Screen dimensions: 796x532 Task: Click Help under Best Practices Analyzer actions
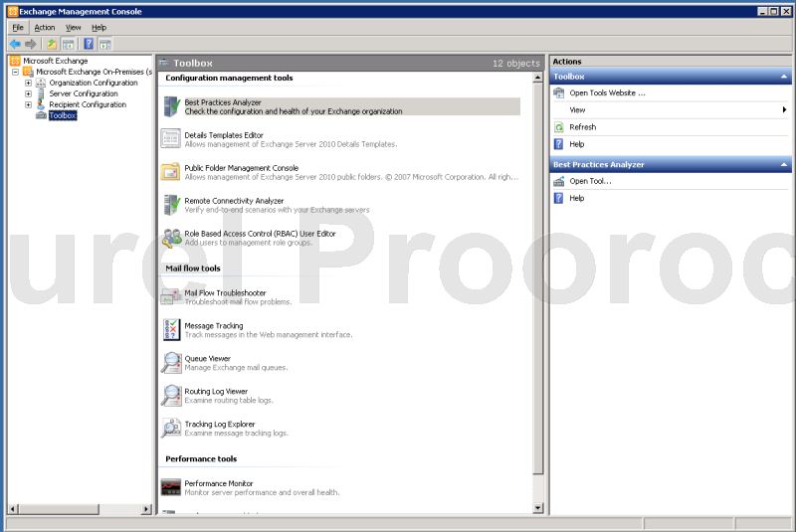coord(577,198)
